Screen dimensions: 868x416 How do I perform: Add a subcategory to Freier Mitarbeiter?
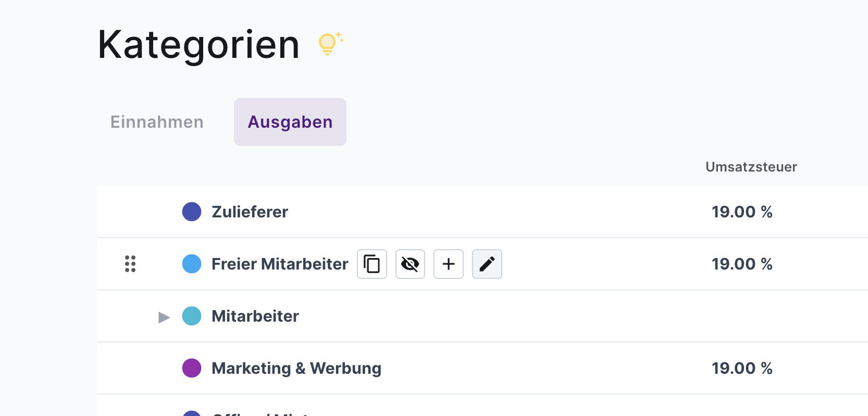coord(449,264)
